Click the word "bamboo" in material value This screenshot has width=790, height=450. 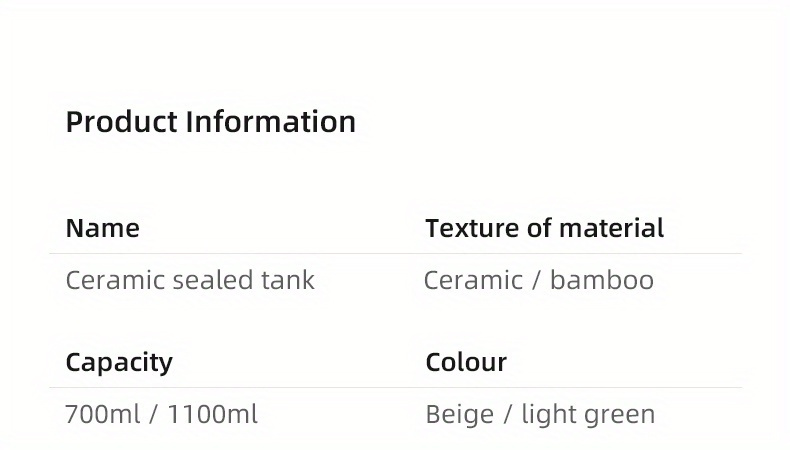click(x=602, y=280)
